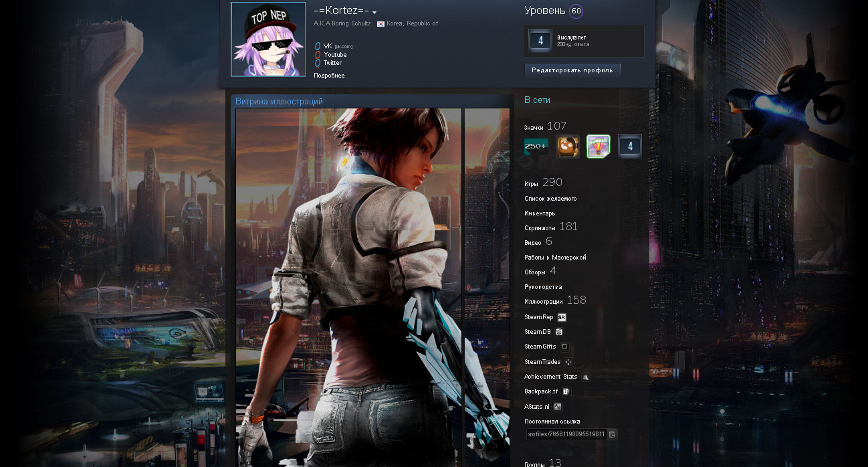Viewport: 868px width, 467px height.
Task: Open the TOP NEP profile avatar
Action: coord(268,39)
